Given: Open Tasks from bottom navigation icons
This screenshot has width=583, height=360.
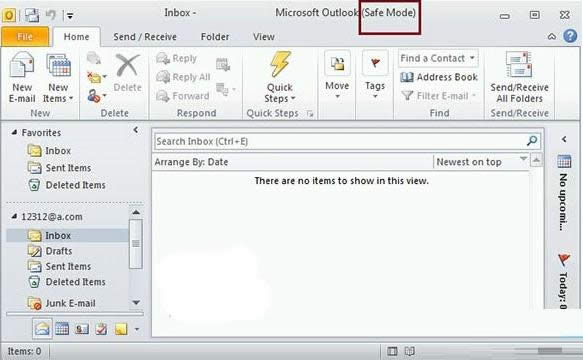Looking at the screenshot, I should click(101, 329).
